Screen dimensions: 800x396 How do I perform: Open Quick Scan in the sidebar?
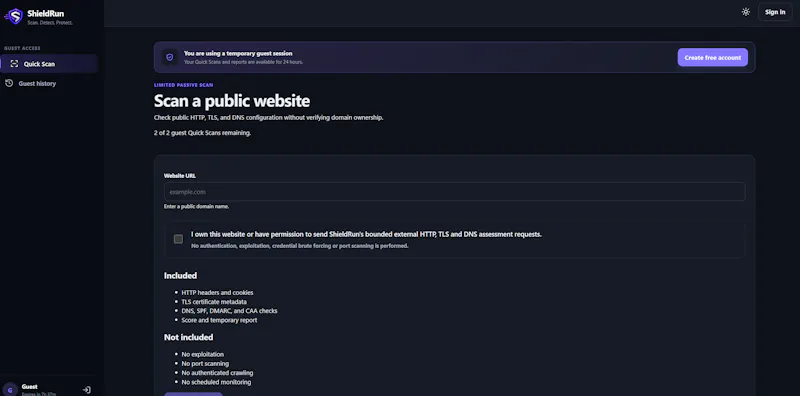click(x=49, y=64)
